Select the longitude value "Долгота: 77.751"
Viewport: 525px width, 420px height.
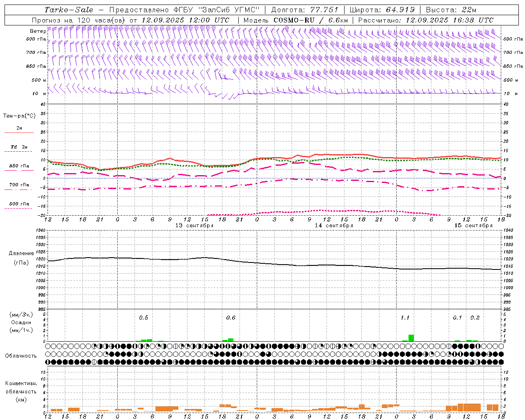coord(305,10)
